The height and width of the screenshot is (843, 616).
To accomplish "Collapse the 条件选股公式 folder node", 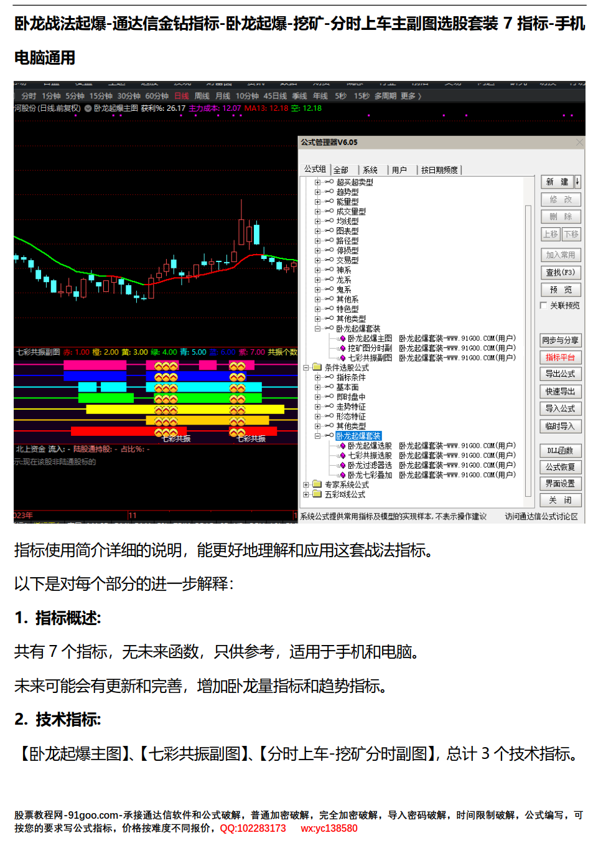I will click(306, 368).
